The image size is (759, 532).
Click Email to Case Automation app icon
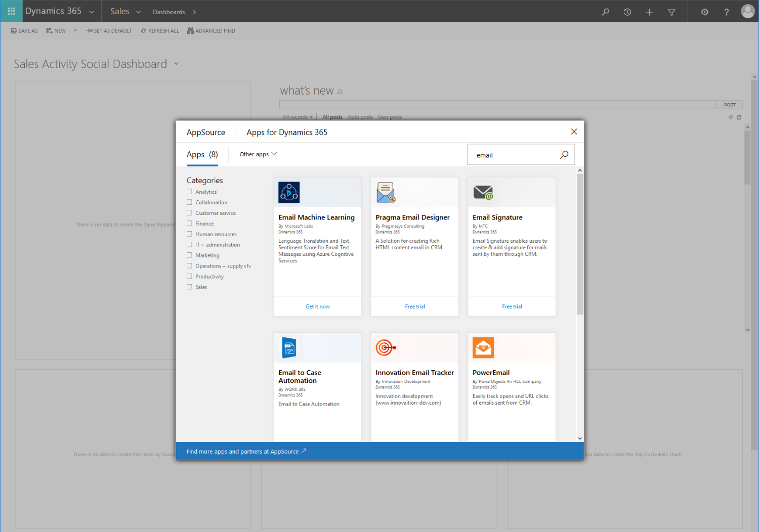[x=289, y=347]
